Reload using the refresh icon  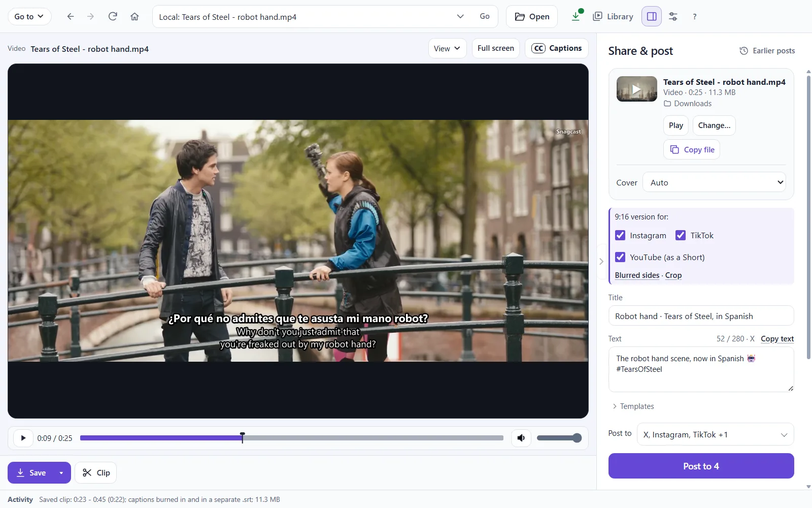[113, 17]
